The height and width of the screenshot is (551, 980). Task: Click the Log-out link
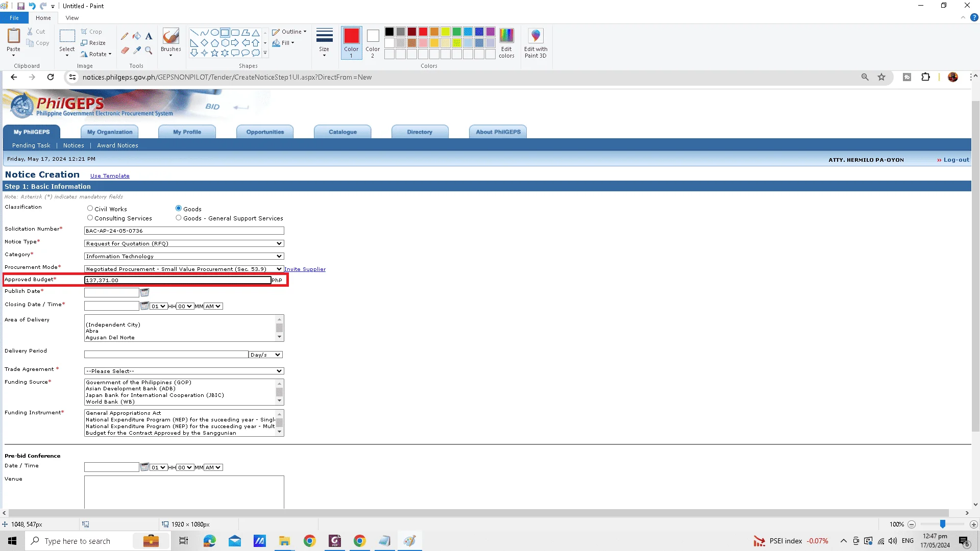click(956, 160)
